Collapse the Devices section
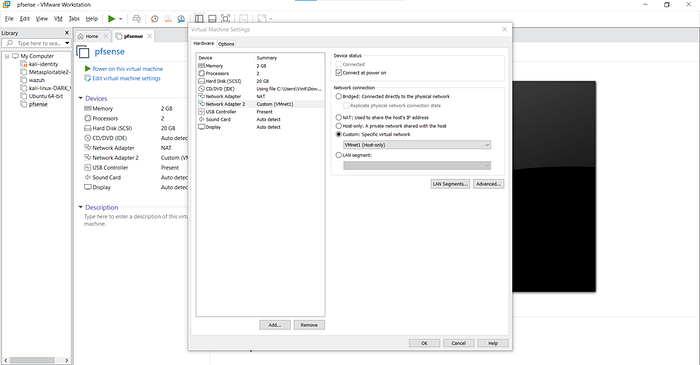The height and width of the screenshot is (365, 700). click(x=81, y=98)
